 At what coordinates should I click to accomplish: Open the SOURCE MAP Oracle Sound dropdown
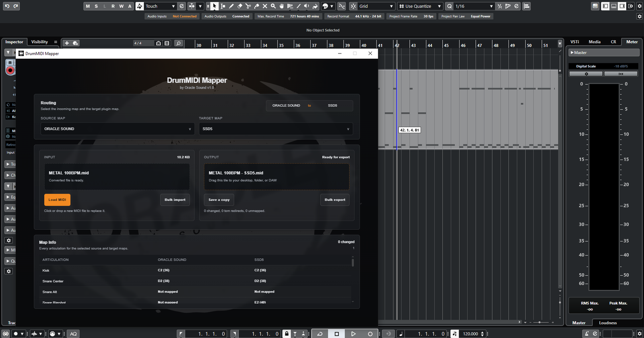[118, 129]
